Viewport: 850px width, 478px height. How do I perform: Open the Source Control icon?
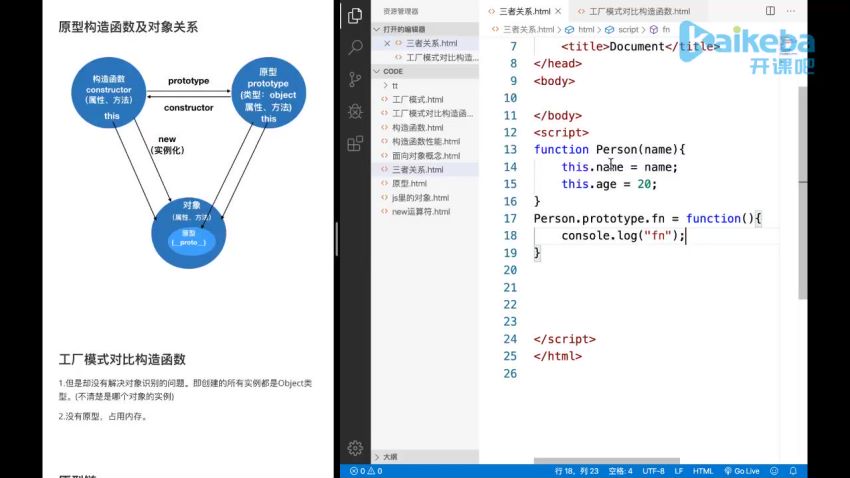click(x=355, y=79)
